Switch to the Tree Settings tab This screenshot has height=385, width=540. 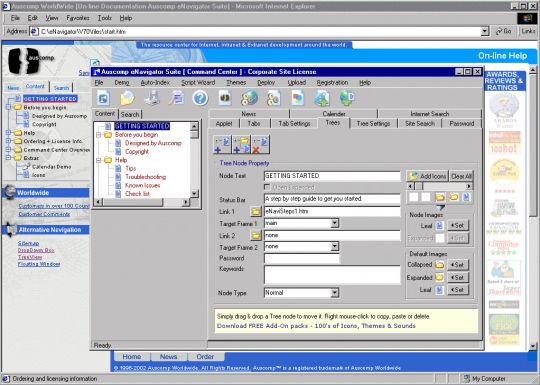(373, 124)
